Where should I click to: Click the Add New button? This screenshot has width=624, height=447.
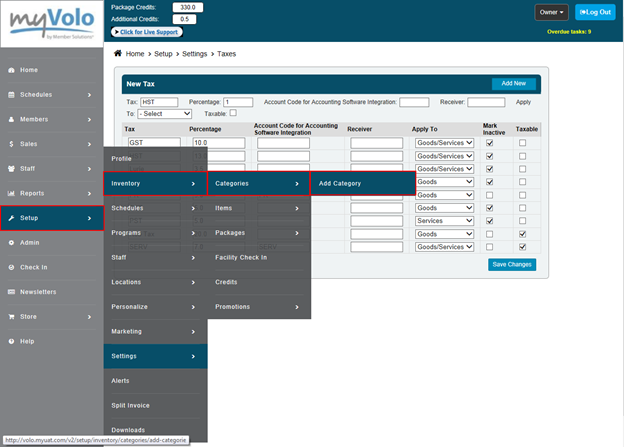coord(513,84)
